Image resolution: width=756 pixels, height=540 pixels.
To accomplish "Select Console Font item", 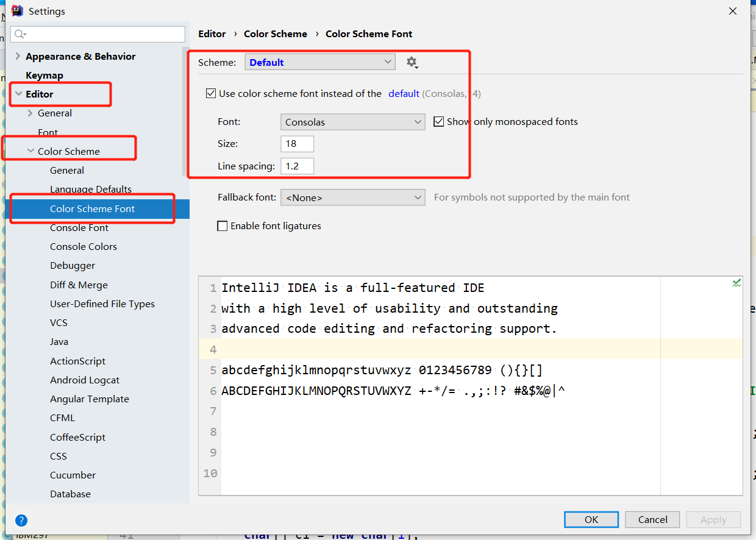I will click(79, 227).
